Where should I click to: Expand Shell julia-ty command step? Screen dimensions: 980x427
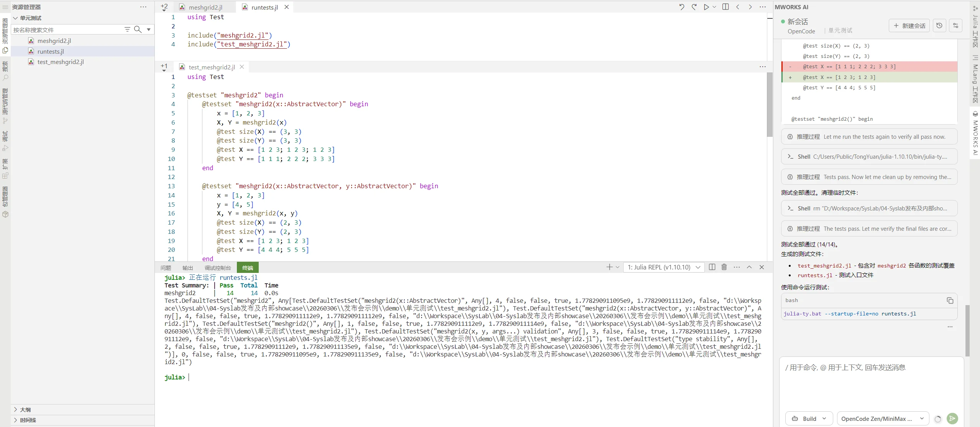point(869,156)
